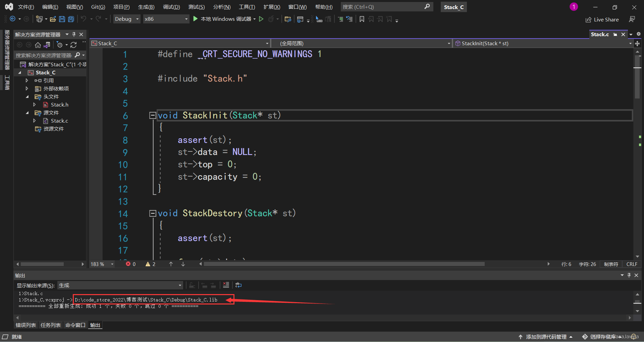This screenshot has width=644, height=342.
Task: Click the new project toolbar icon
Action: tap(39, 19)
